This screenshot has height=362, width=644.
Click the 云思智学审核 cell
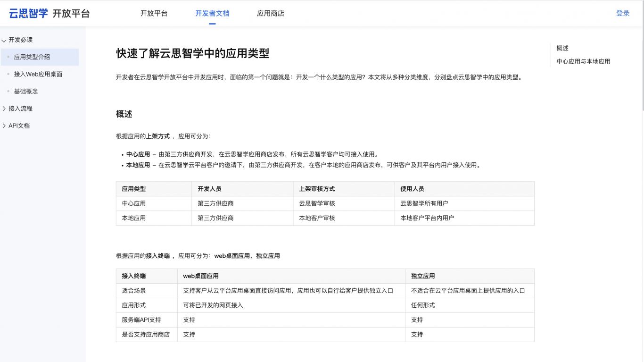point(344,203)
